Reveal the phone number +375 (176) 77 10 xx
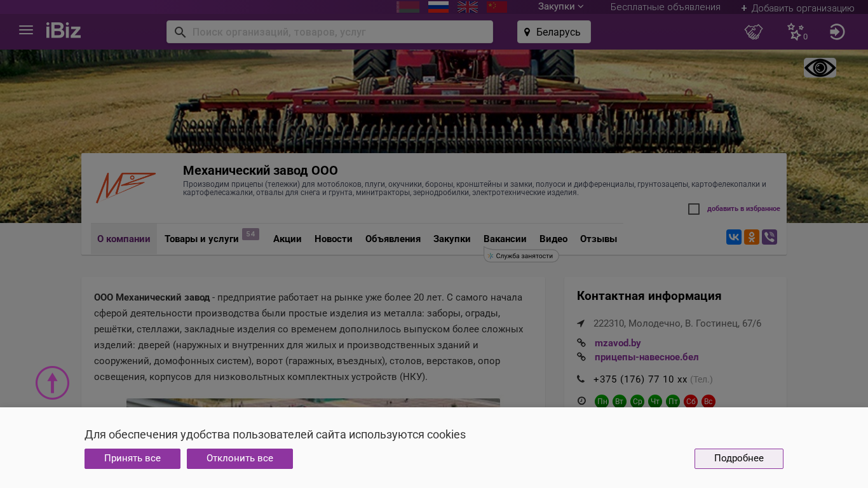Screen dimensions: 868x488 click(x=641, y=379)
